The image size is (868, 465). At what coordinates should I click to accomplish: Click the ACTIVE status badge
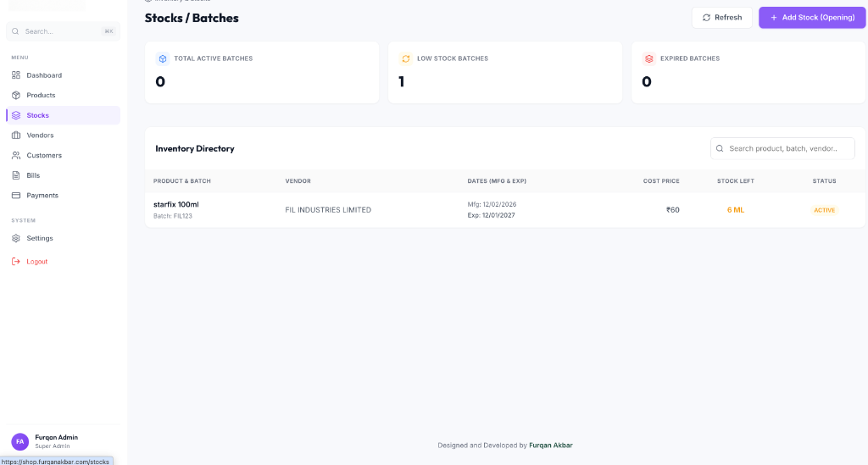[x=824, y=210]
